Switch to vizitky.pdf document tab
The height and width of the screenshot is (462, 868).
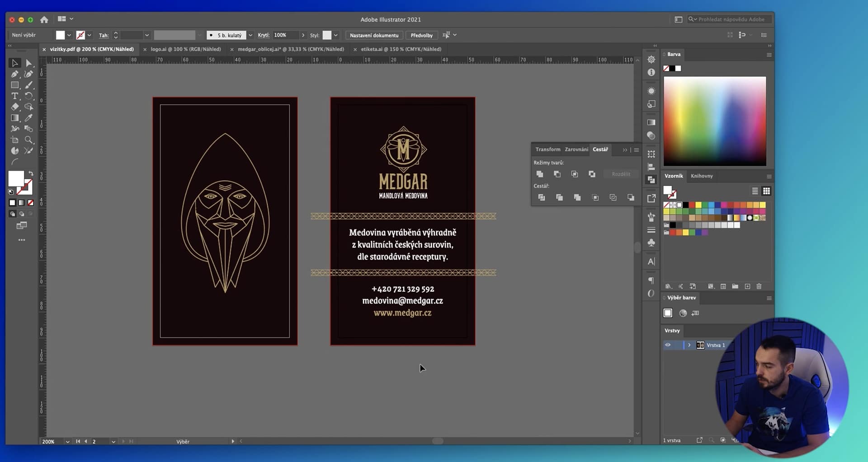click(92, 49)
